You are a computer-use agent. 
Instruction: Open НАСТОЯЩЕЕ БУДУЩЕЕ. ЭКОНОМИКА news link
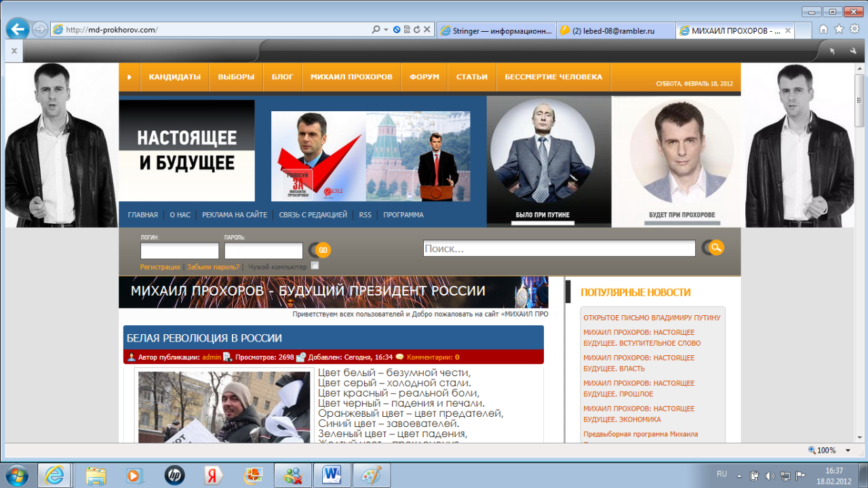(639, 414)
